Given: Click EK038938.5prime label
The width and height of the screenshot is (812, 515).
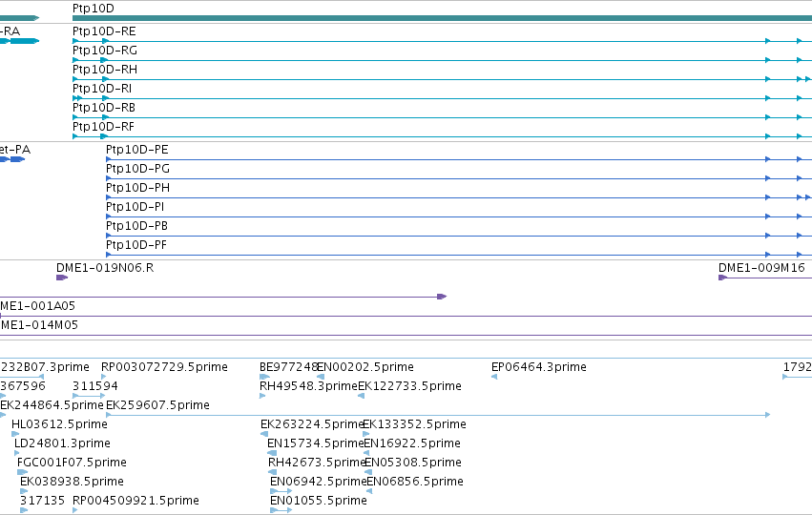Looking at the screenshot, I should (72, 483).
